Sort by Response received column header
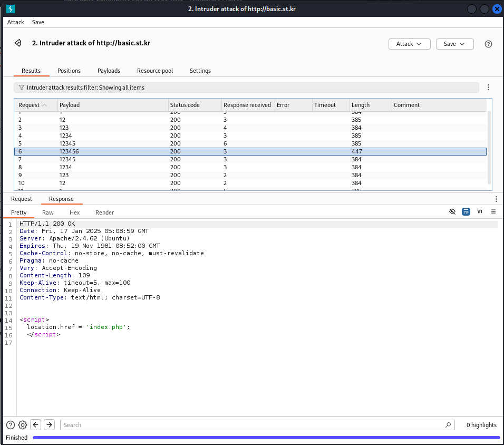 248,105
